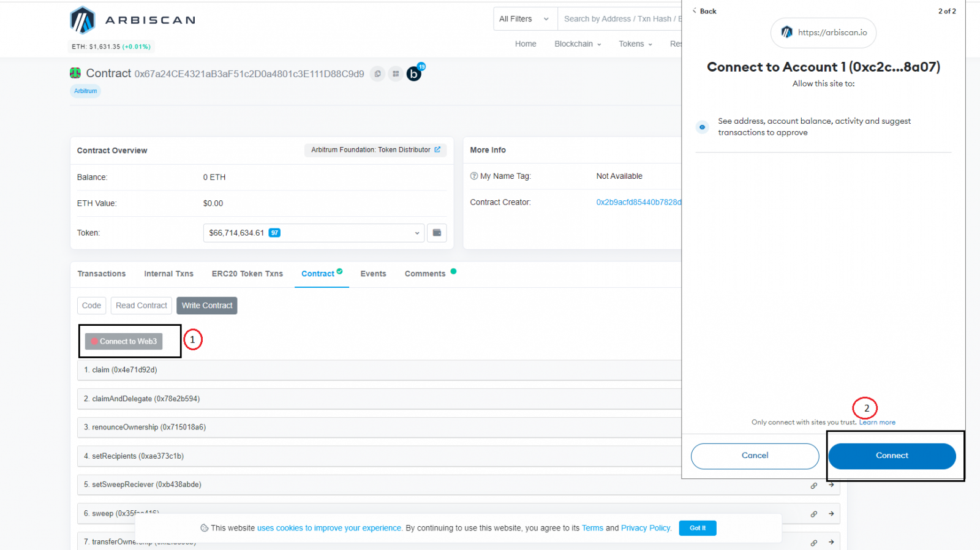Open the cookies improve your experience link
The width and height of the screenshot is (980, 550).
point(329,528)
